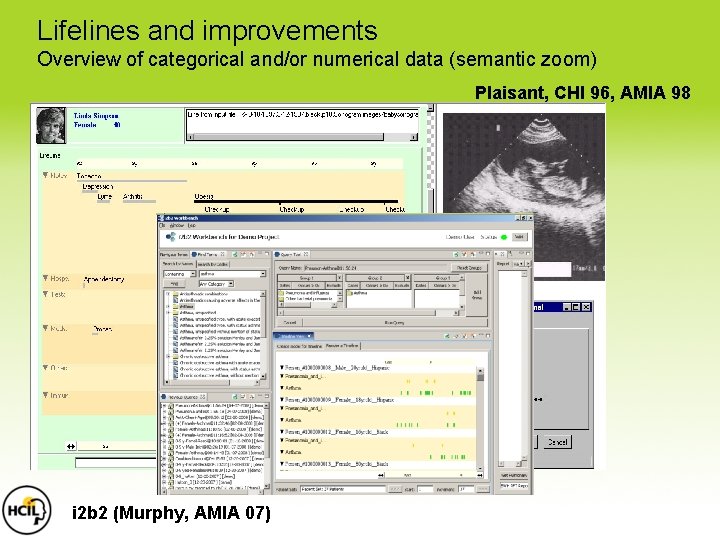
Task: Click the green toolbar icon in Previous Queries panel
Action: [235, 396]
